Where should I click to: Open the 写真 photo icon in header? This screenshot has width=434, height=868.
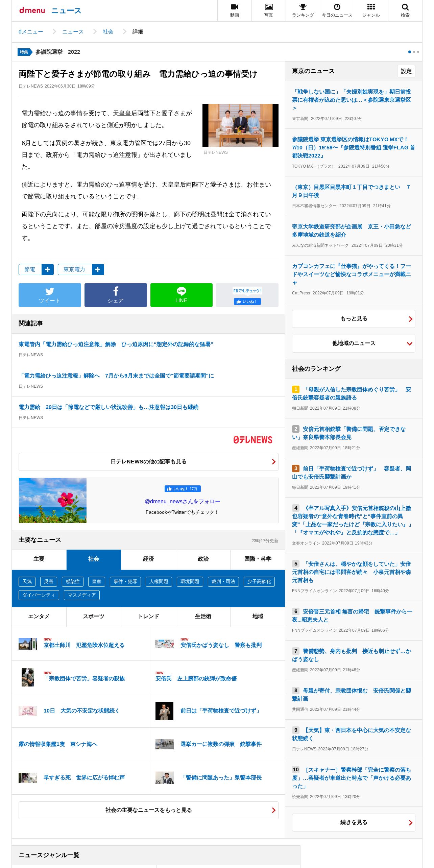(269, 10)
